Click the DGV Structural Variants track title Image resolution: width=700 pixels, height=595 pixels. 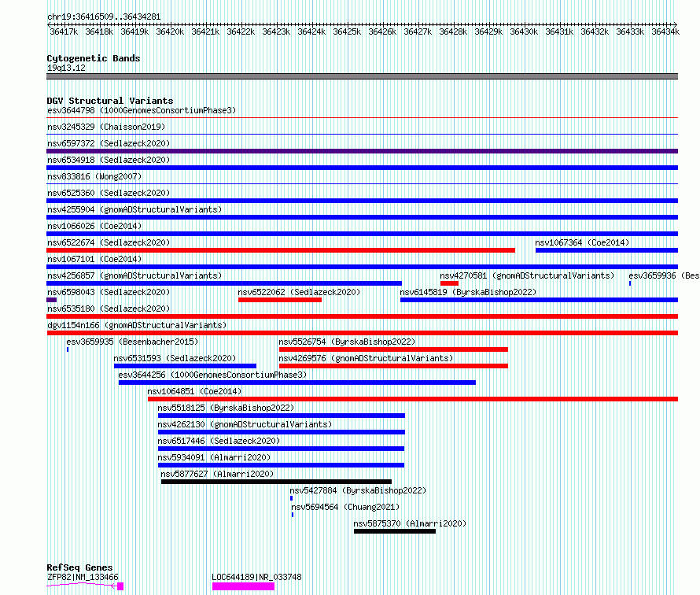[x=110, y=101]
